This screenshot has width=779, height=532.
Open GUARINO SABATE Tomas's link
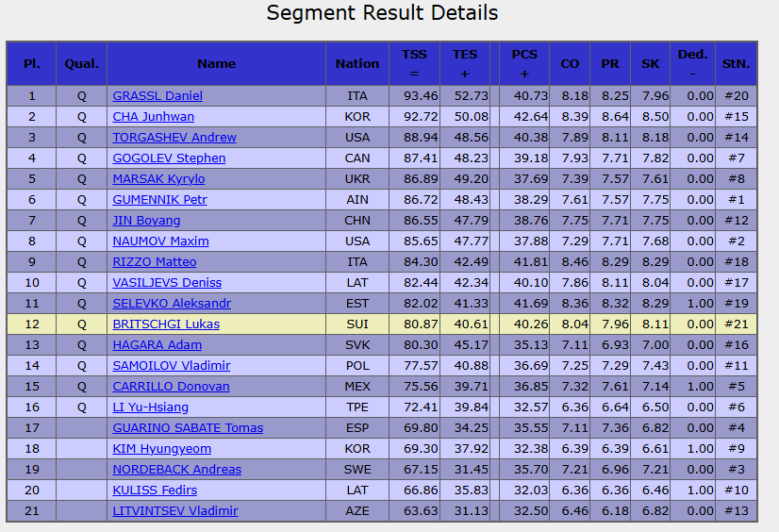(x=188, y=428)
